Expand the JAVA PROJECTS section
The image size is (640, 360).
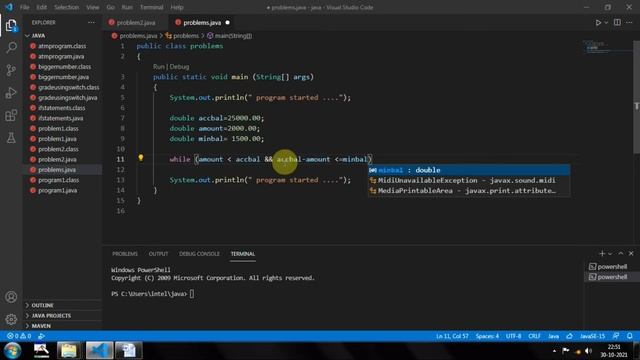62,316
